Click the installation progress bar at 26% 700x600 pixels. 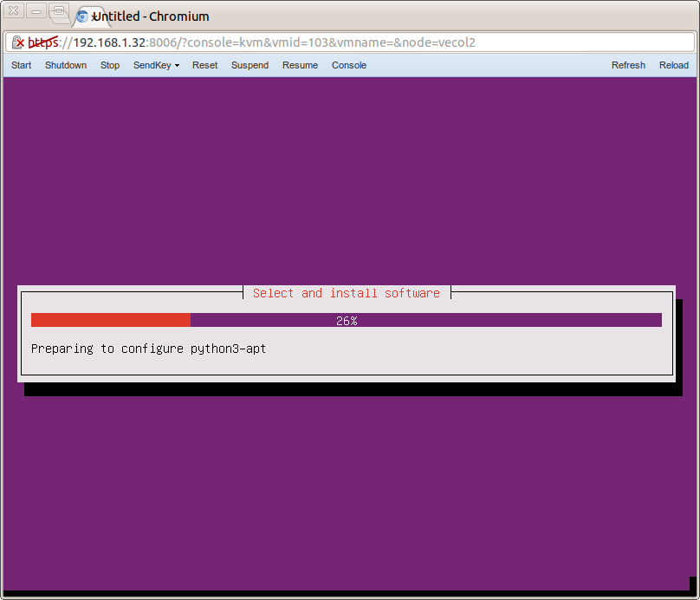pos(347,320)
